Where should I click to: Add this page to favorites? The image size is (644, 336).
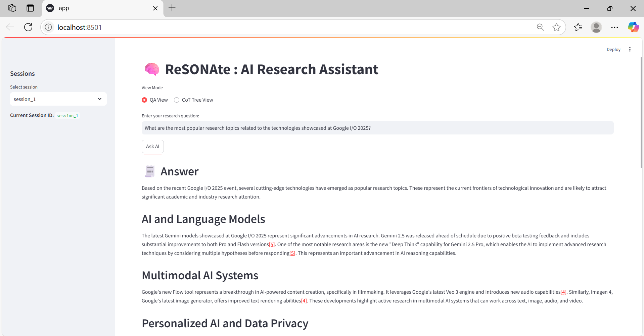[x=556, y=27]
